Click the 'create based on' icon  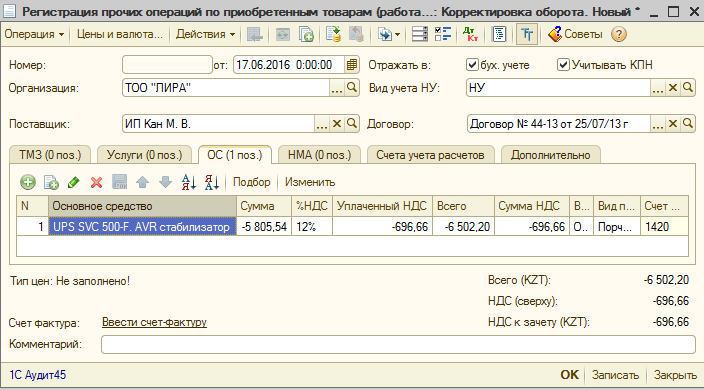pos(385,34)
